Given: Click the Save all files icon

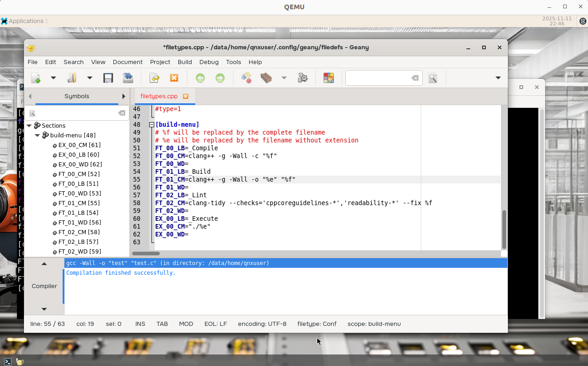Looking at the screenshot, I should [x=128, y=78].
